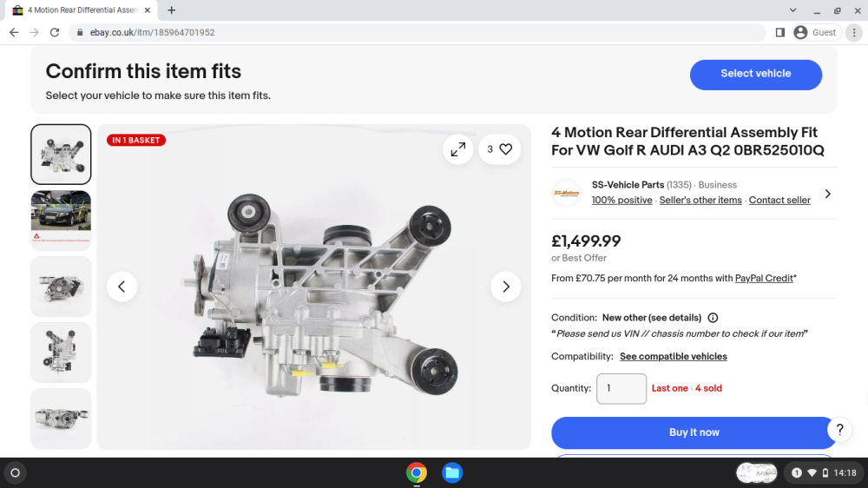The width and height of the screenshot is (868, 488).
Task: Click the Buy it now button
Action: click(x=694, y=432)
